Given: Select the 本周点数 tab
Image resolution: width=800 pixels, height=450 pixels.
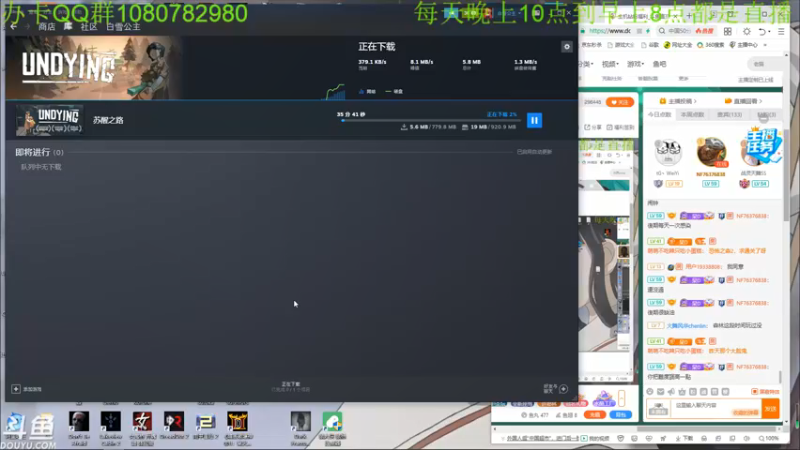Looking at the screenshot, I should point(692,115).
